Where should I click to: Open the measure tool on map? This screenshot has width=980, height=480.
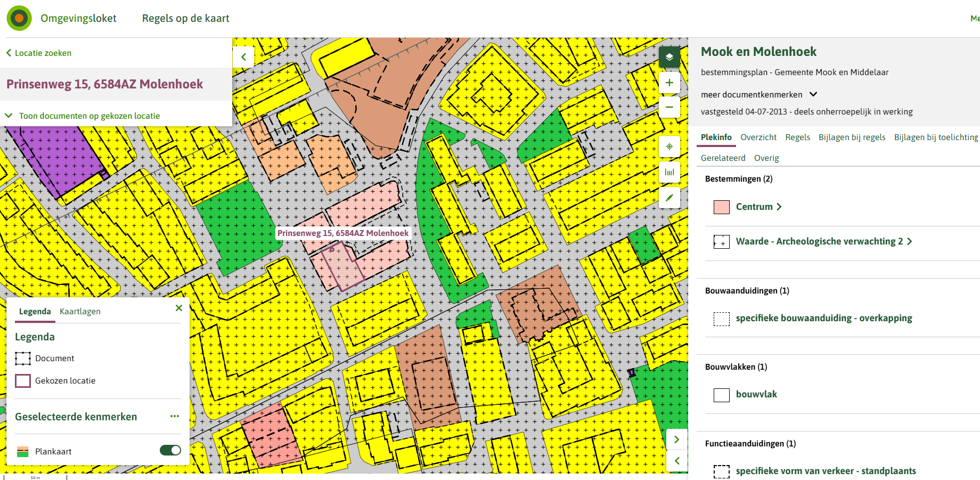(669, 172)
